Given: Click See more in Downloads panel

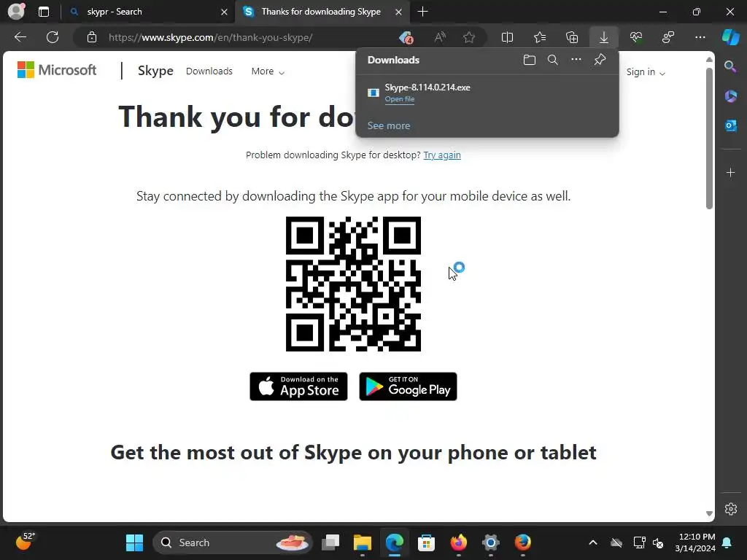Looking at the screenshot, I should click(388, 125).
